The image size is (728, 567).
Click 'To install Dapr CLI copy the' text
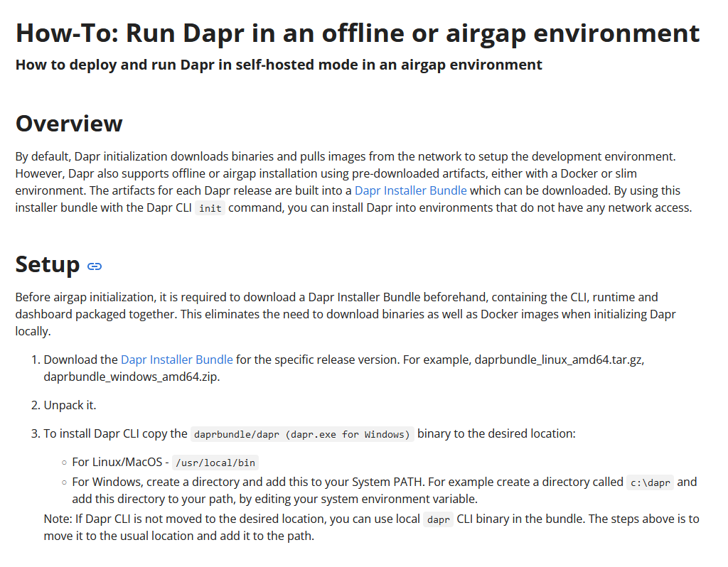click(115, 434)
